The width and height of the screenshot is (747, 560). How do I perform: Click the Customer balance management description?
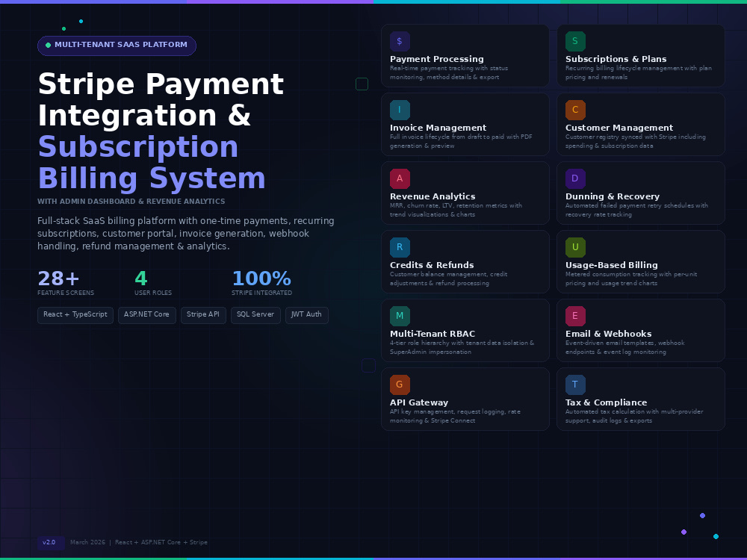pos(448,279)
